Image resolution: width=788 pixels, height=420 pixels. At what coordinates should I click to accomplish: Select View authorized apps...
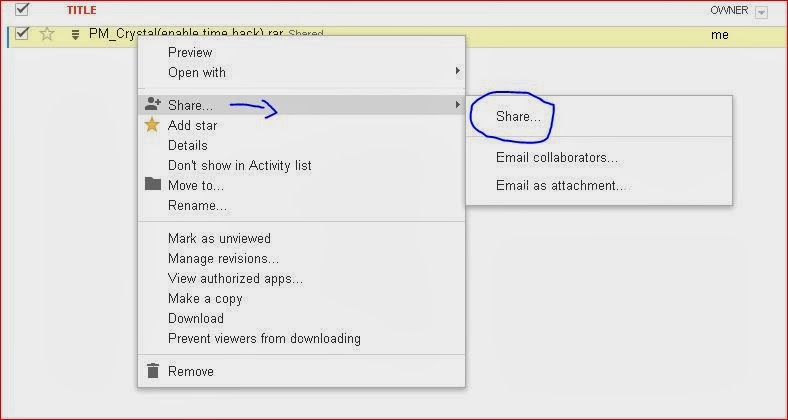coord(235,278)
